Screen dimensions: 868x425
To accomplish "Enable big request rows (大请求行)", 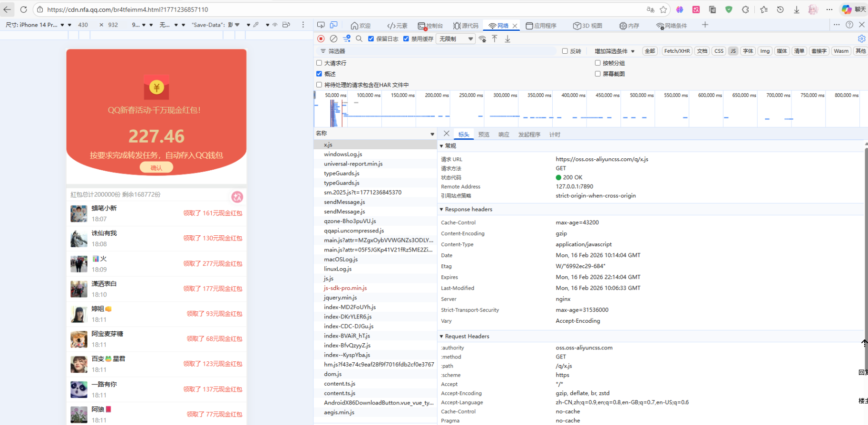I will 319,63.
